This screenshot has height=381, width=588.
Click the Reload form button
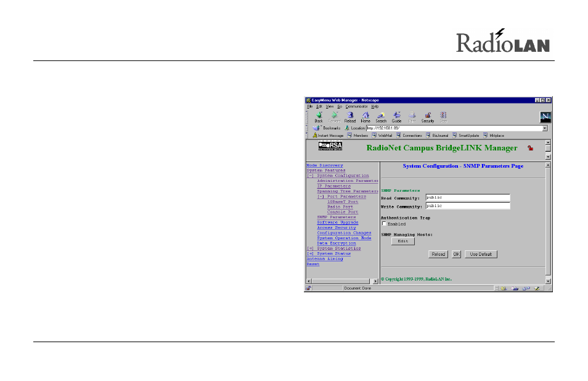pos(438,254)
